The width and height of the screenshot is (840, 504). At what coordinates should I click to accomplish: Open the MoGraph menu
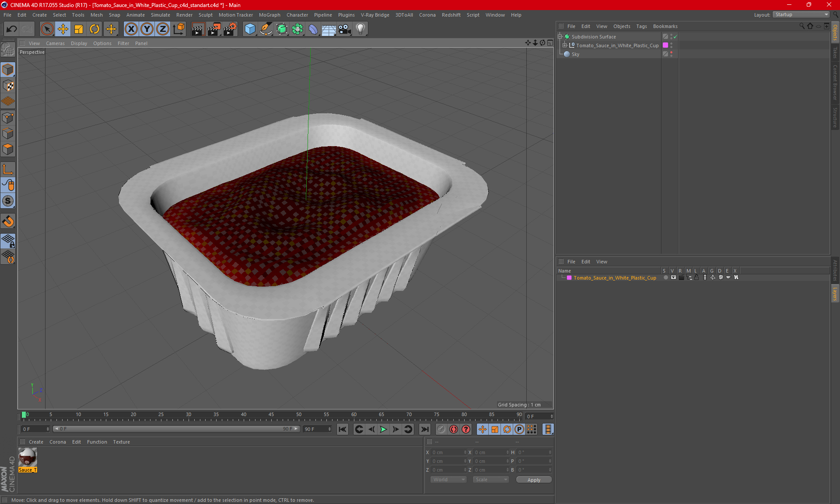pyautogui.click(x=269, y=15)
